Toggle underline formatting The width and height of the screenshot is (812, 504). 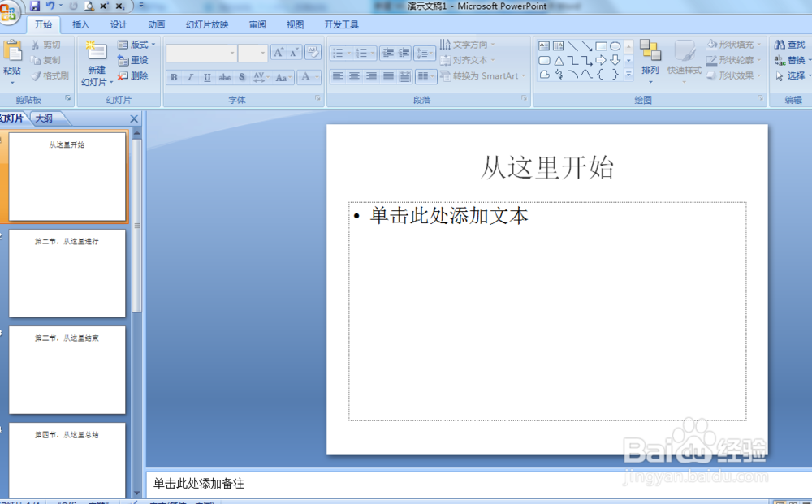coord(207,77)
